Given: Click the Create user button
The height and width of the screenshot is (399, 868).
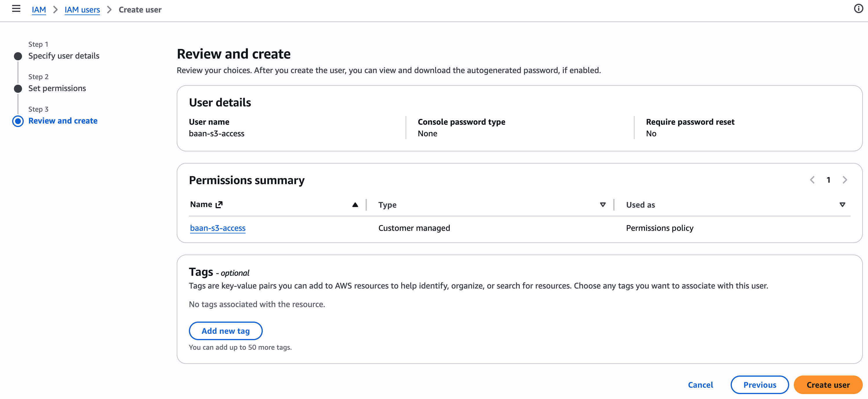Looking at the screenshot, I should [x=828, y=385].
